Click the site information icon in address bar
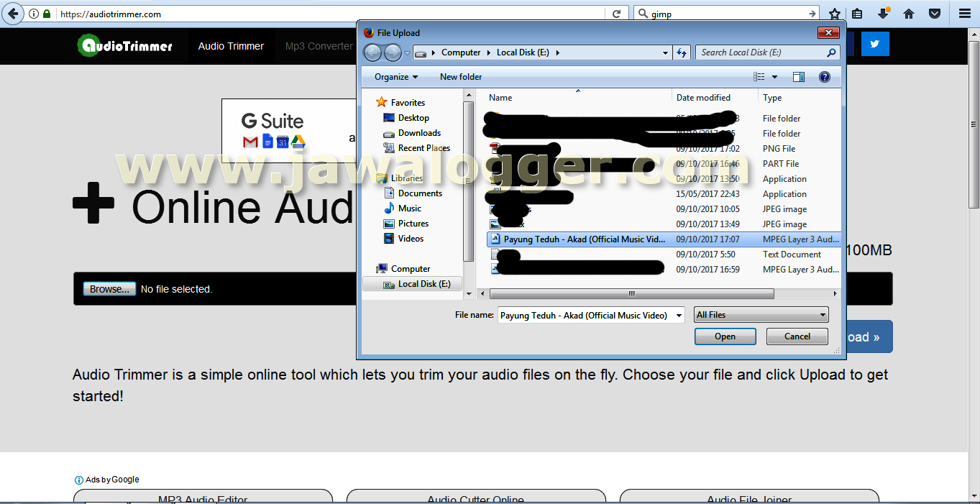This screenshot has height=504, width=980. (34, 14)
